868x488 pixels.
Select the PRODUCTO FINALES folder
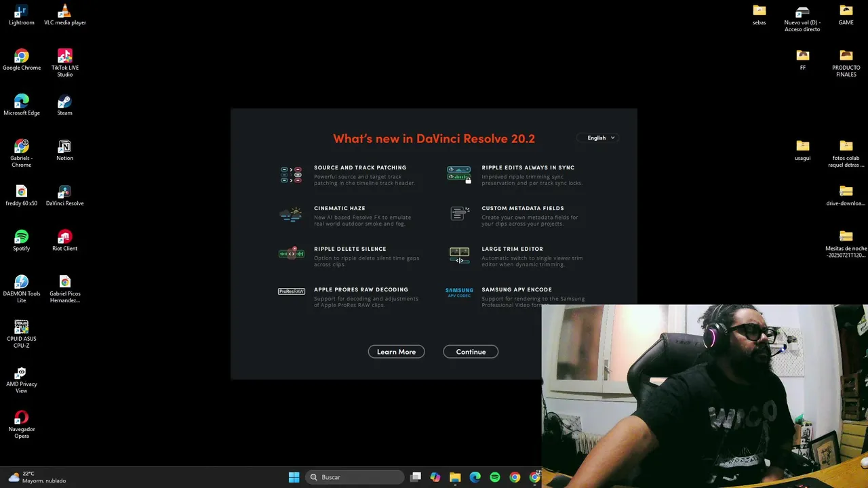pyautogui.click(x=846, y=63)
